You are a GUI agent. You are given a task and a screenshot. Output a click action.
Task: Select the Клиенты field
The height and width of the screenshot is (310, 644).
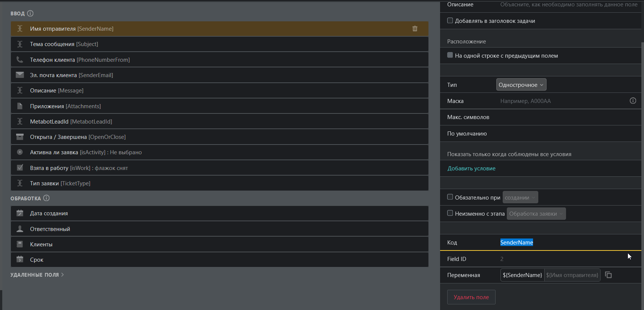220,244
